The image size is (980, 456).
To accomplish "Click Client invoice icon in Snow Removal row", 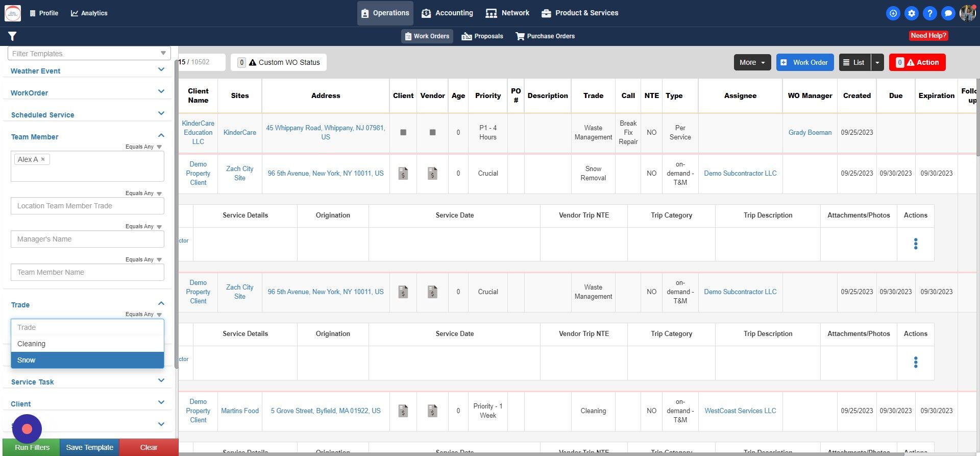I will coord(403,173).
